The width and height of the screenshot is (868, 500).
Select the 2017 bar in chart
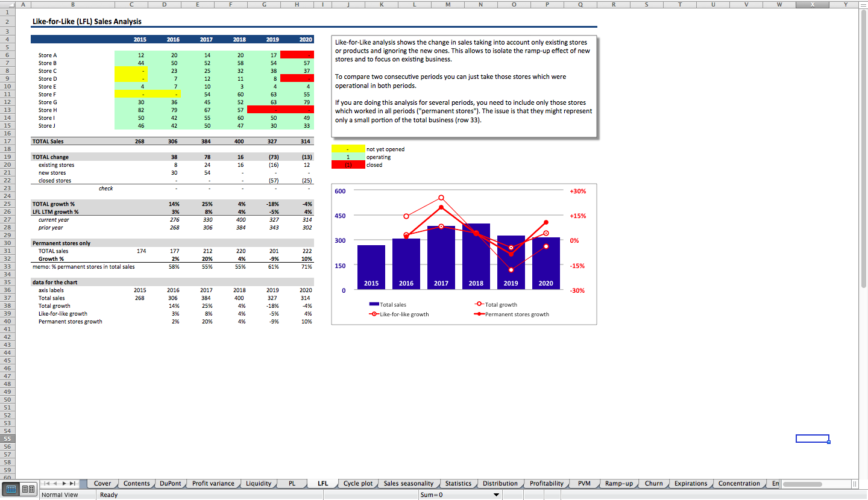pyautogui.click(x=441, y=258)
